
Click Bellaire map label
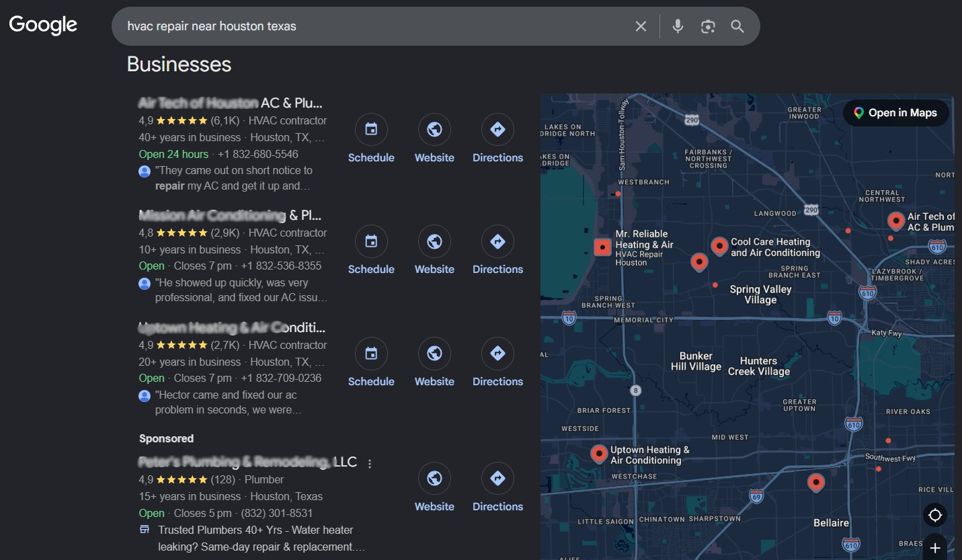click(831, 522)
